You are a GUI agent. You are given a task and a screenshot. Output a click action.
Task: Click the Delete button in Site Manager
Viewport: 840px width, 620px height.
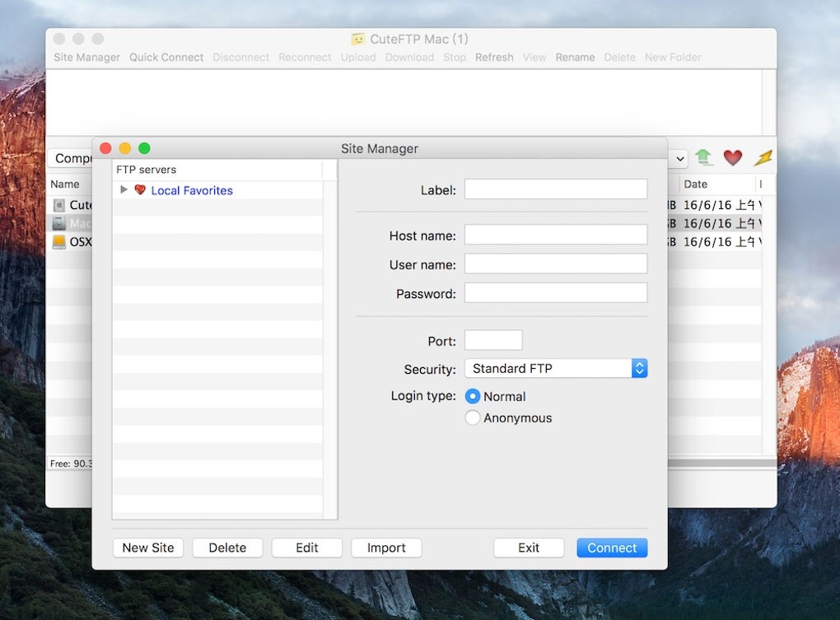(x=227, y=548)
